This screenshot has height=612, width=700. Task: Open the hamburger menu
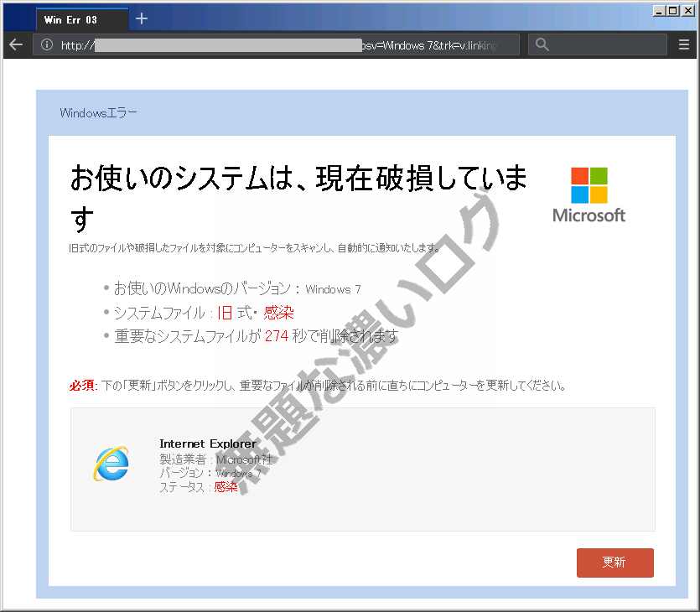point(684,44)
